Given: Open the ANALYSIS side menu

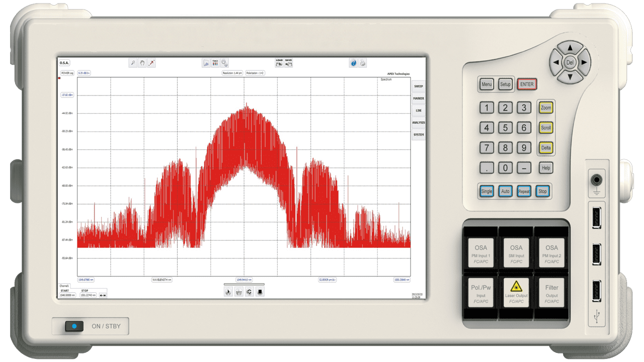Looking at the screenshot, I should coord(419,123).
